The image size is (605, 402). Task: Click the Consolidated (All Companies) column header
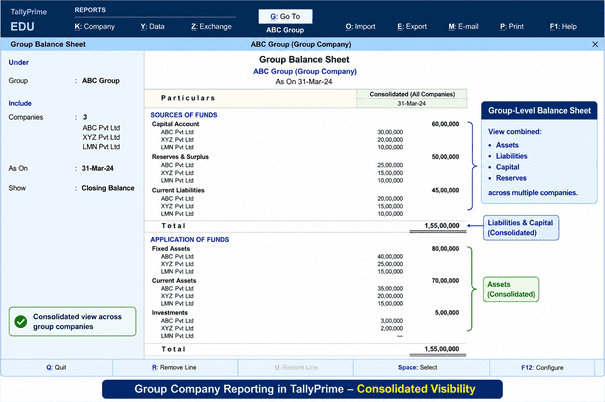[x=412, y=95]
